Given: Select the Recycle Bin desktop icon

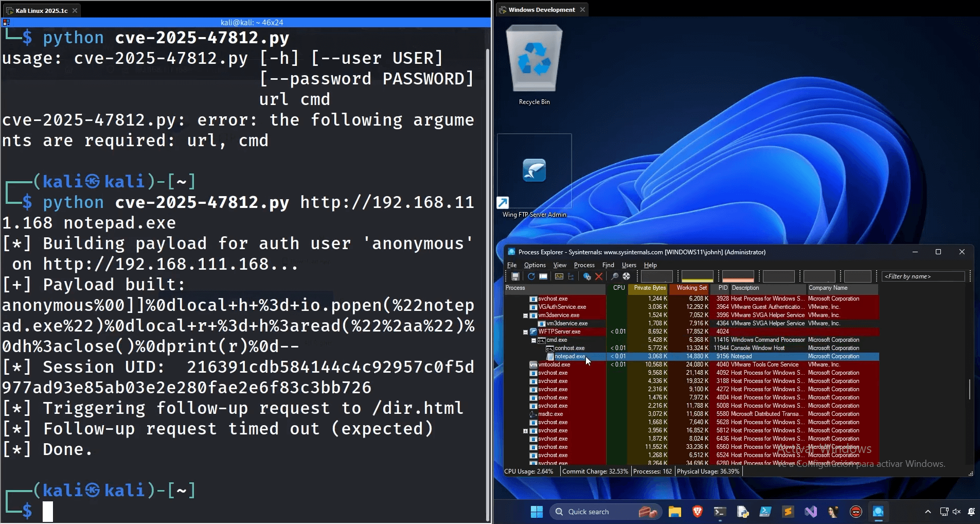Looking at the screenshot, I should pyautogui.click(x=534, y=65).
